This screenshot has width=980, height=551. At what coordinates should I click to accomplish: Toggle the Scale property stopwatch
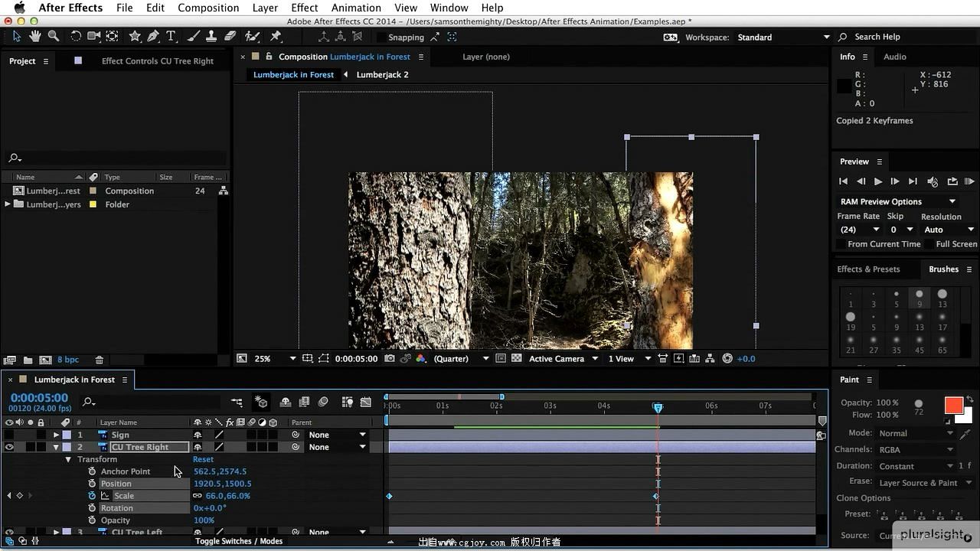pyautogui.click(x=92, y=496)
